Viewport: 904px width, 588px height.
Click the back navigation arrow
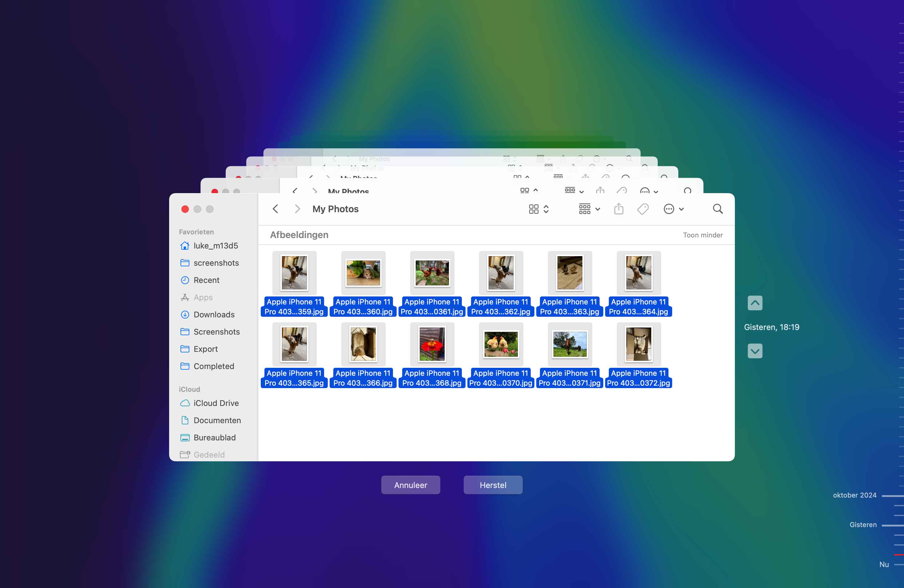276,209
